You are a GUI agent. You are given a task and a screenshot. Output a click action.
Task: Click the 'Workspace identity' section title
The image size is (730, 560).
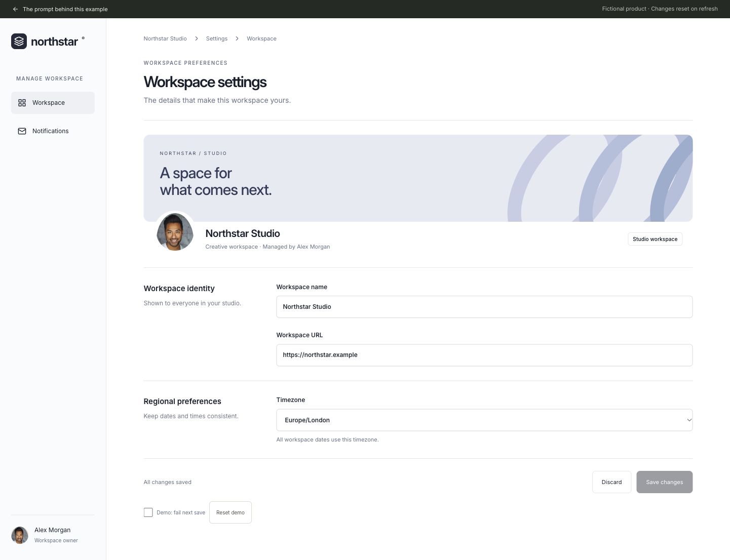[179, 289]
